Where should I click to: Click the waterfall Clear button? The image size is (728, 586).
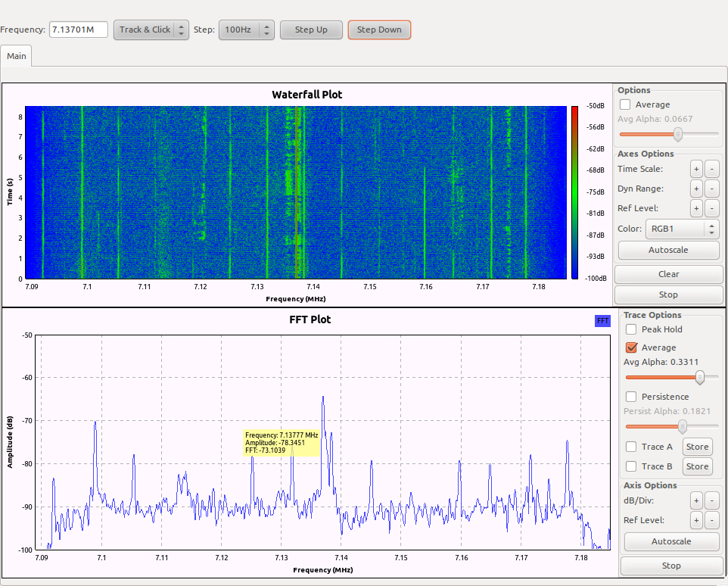(668, 274)
